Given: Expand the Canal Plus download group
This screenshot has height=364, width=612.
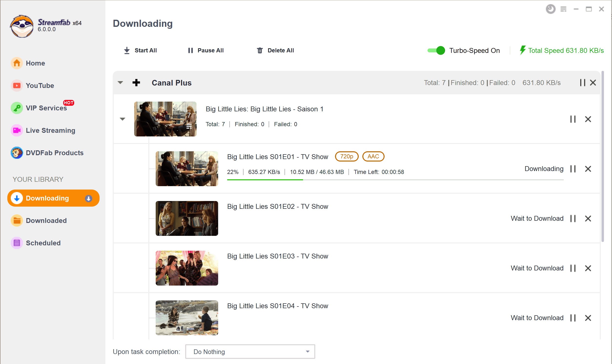Looking at the screenshot, I should click(121, 82).
